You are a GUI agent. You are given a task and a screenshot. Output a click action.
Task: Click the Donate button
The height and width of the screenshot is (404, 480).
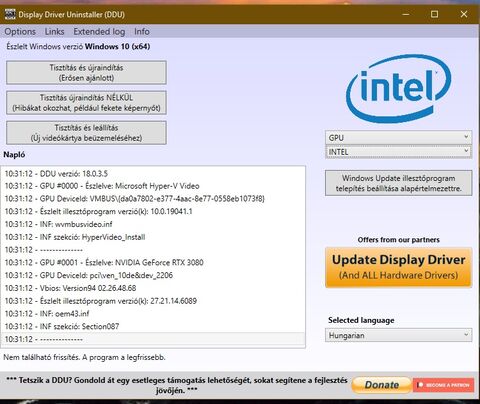381,385
